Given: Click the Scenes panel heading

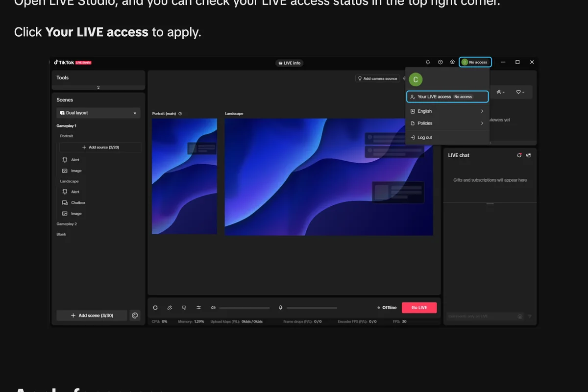Looking at the screenshot, I should [65, 100].
